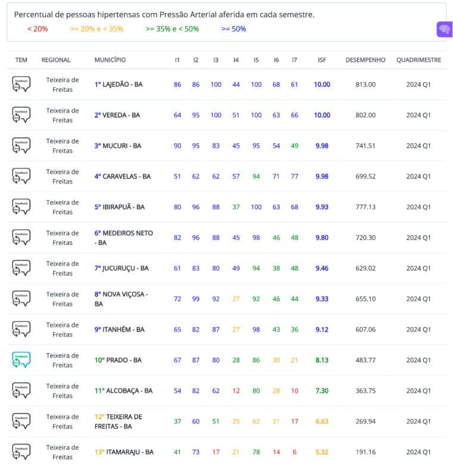Click the feedback icon for Lajedão row

click(21, 84)
